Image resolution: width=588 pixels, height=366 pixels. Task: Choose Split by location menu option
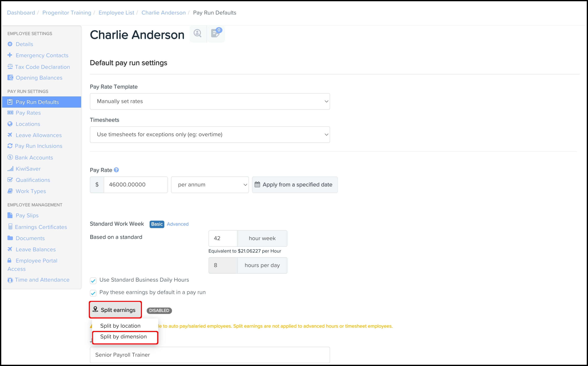tap(120, 326)
